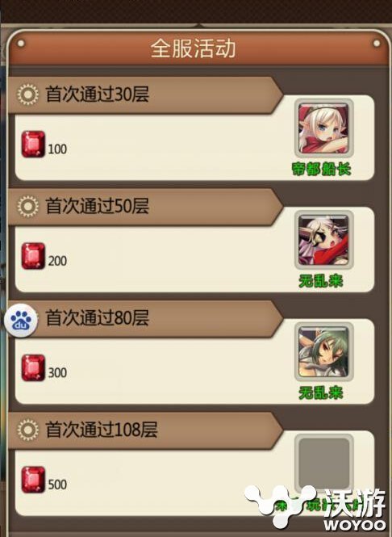Click the gear icon beside 首次通过30层

tap(27, 94)
